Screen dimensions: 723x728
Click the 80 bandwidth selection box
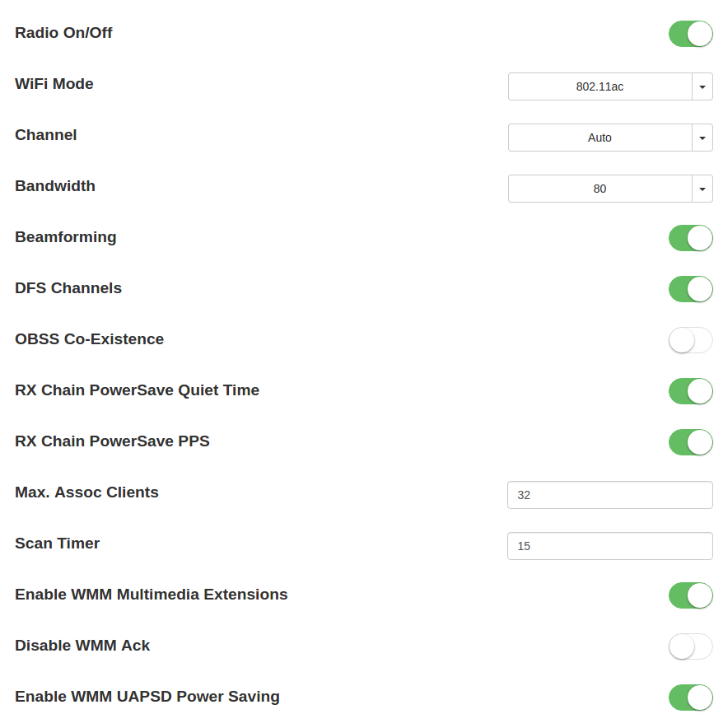pyautogui.click(x=599, y=189)
